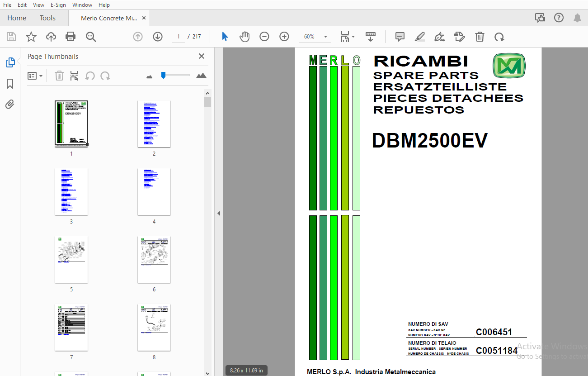Click the insert page break icon in panel
The height and width of the screenshot is (376, 588).
pyautogui.click(x=75, y=76)
